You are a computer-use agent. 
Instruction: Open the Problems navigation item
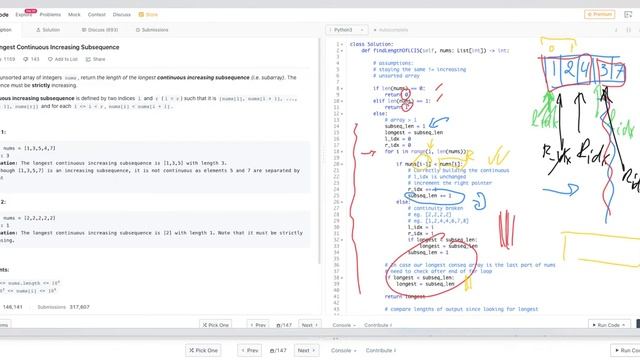[x=50, y=14]
